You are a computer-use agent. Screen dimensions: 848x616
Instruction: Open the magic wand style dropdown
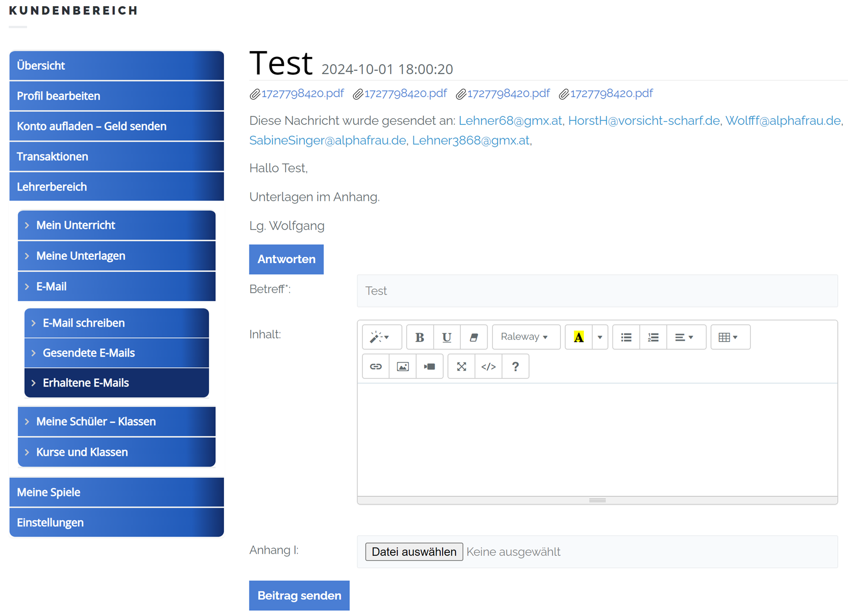click(x=381, y=337)
